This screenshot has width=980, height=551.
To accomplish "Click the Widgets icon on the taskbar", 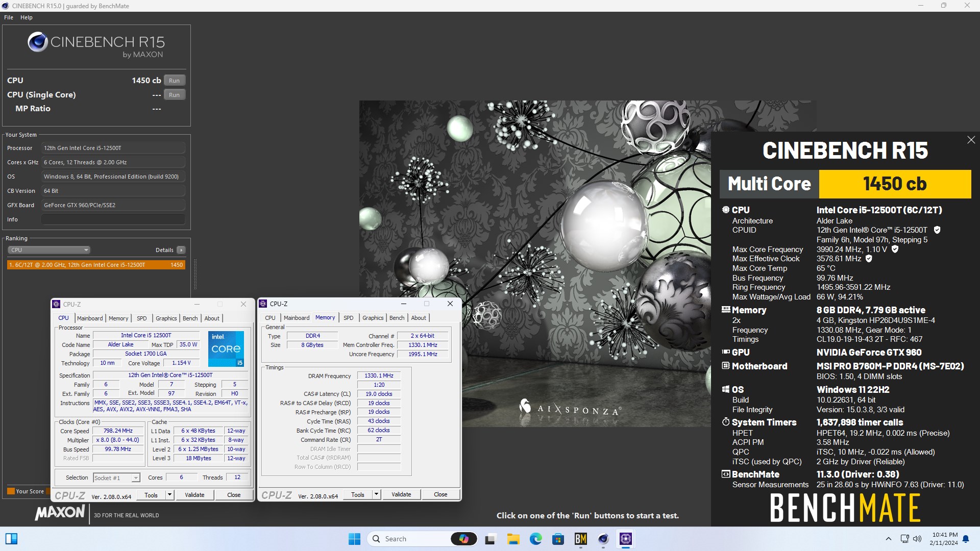I will (11, 539).
